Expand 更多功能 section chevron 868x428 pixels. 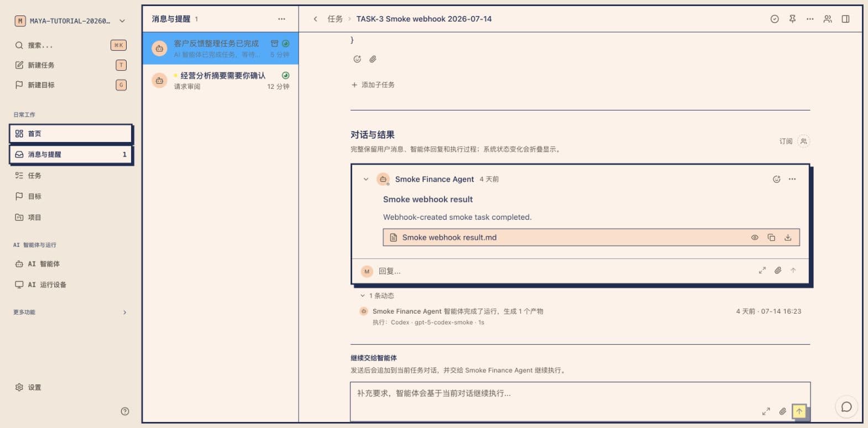tap(124, 313)
